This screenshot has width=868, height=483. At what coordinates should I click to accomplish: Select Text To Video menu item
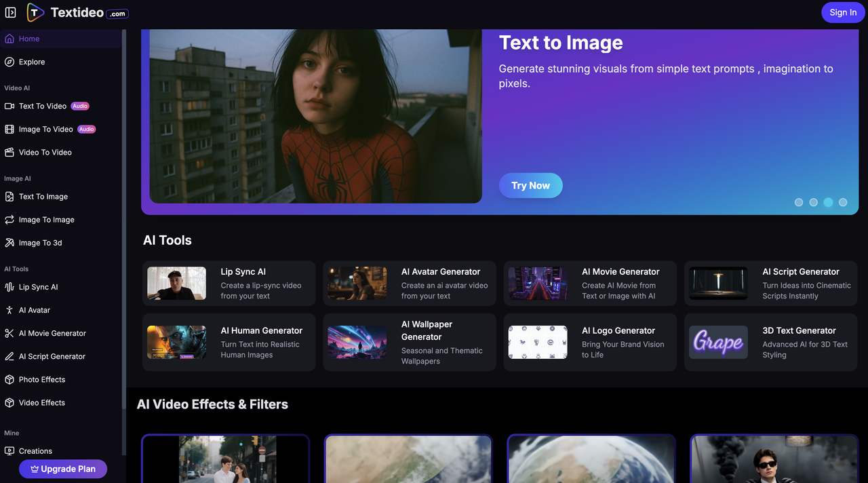point(61,106)
